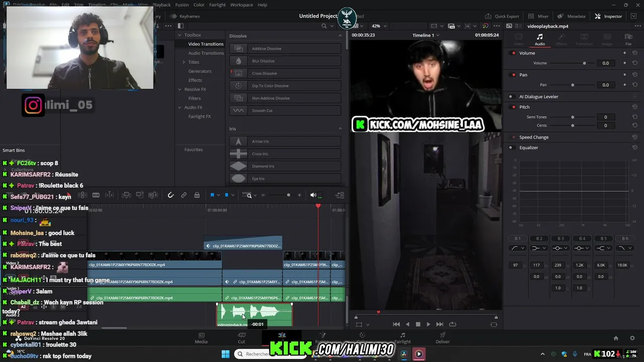Image resolution: width=644 pixels, height=362 pixels.
Task: Go to the Cut page
Action: coord(242,338)
